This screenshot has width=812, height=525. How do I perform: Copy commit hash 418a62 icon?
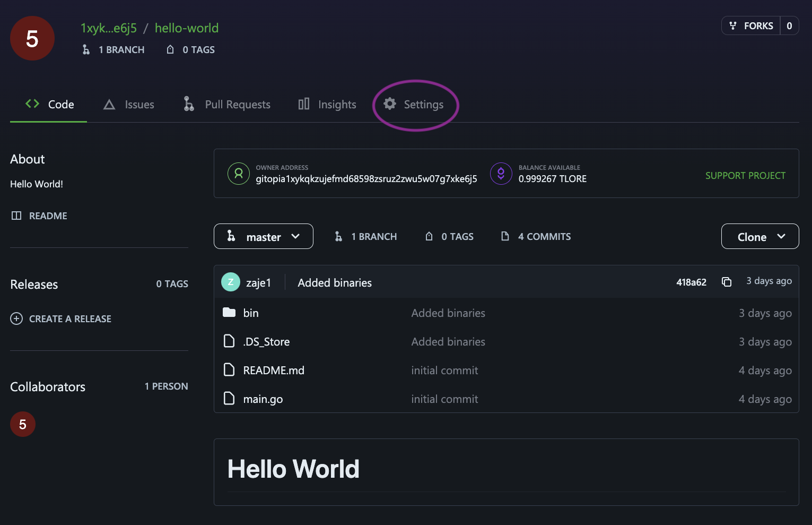[x=727, y=282]
